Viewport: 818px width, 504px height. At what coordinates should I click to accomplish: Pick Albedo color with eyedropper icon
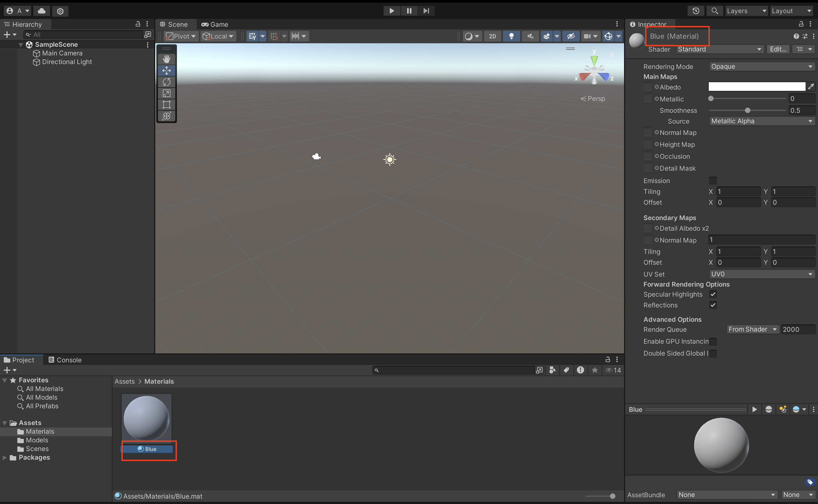(x=811, y=87)
